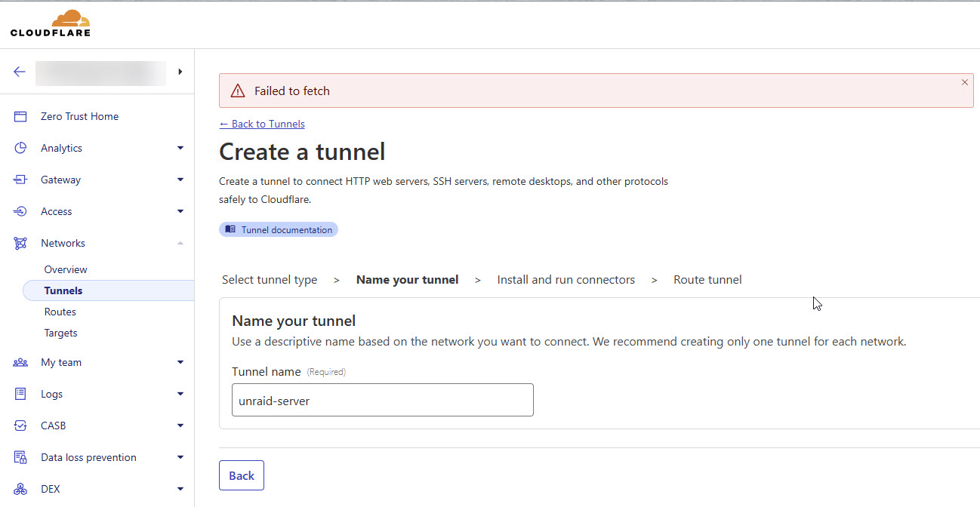Screen dimensions: 980x507
Task: Open the account switcher arrow
Action: [x=180, y=72]
